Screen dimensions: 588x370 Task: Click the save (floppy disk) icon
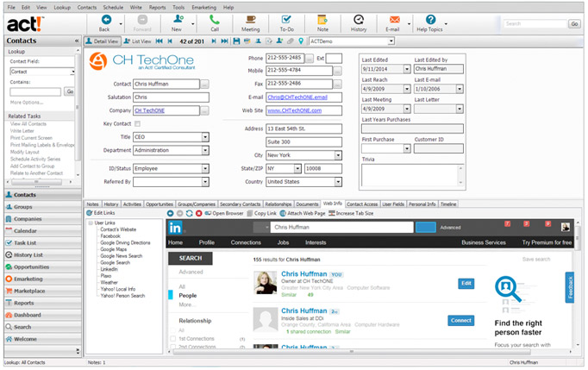(236, 41)
